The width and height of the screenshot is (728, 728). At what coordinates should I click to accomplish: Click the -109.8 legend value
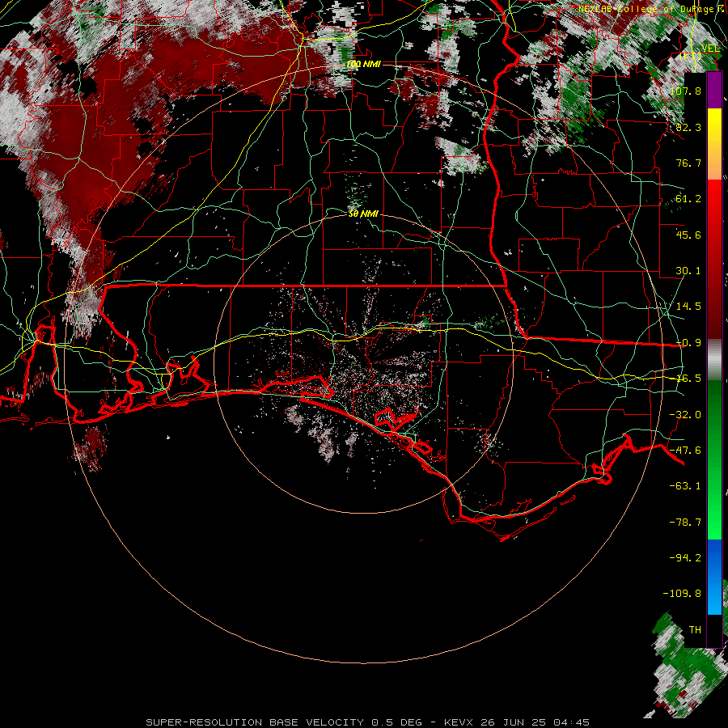pyautogui.click(x=683, y=593)
